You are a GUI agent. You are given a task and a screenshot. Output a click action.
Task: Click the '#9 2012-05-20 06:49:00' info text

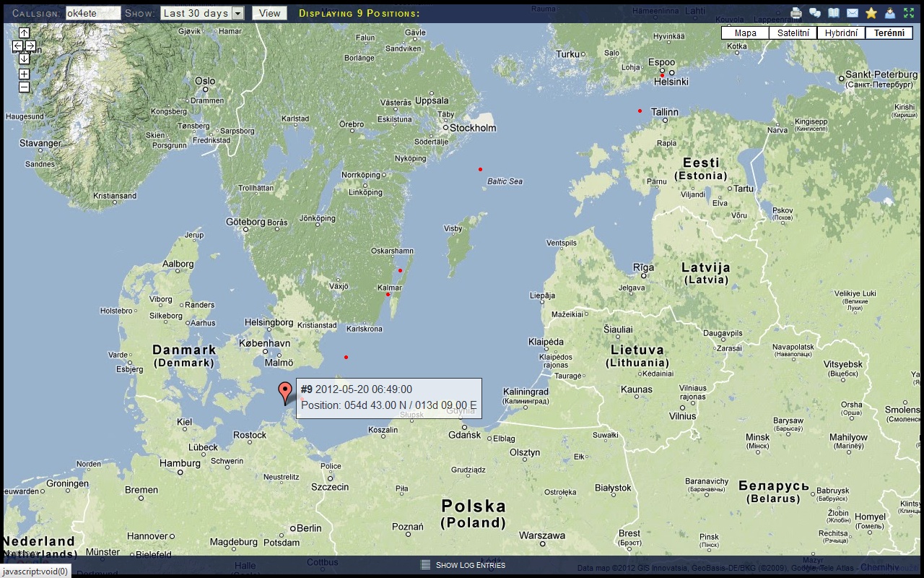tap(357, 389)
